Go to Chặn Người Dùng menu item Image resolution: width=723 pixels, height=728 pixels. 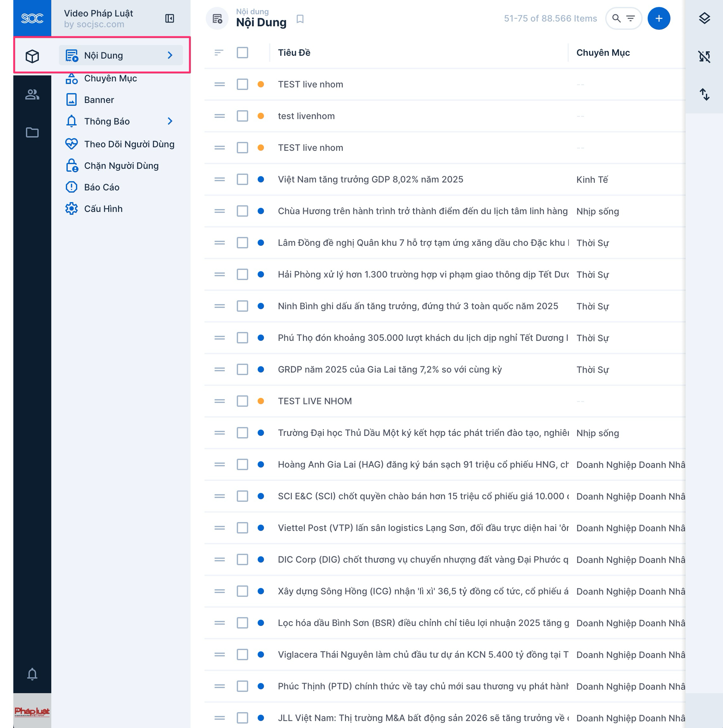pyautogui.click(x=121, y=166)
